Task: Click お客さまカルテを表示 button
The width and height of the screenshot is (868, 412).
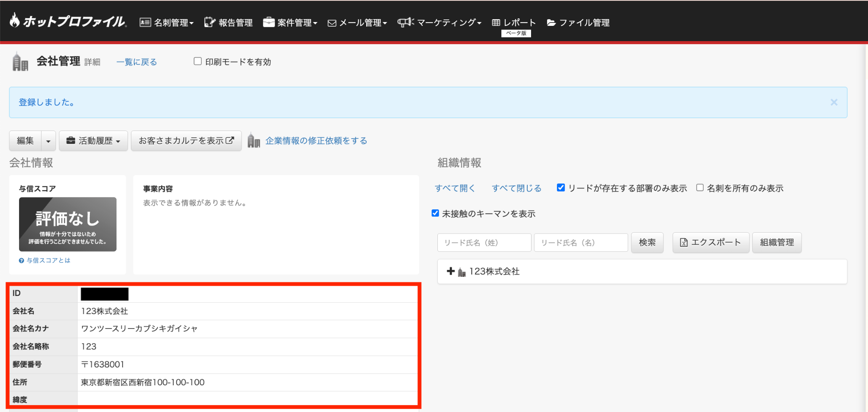Action: coord(186,141)
